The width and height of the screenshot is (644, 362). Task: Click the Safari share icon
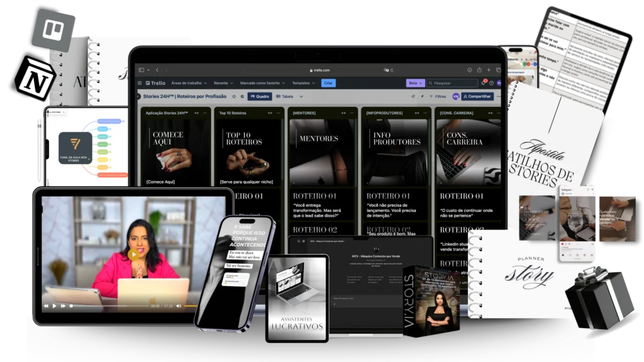[479, 70]
